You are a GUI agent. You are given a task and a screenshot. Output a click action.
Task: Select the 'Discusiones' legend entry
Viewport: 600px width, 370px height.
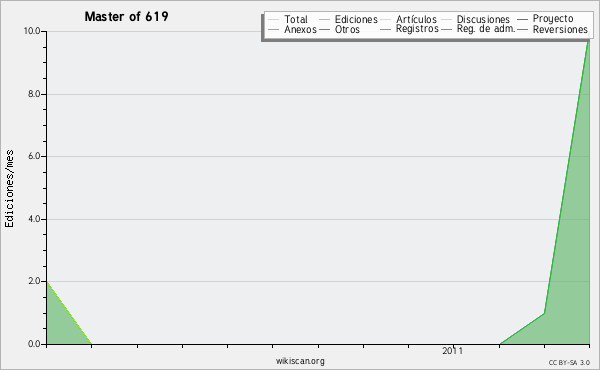pyautogui.click(x=483, y=19)
